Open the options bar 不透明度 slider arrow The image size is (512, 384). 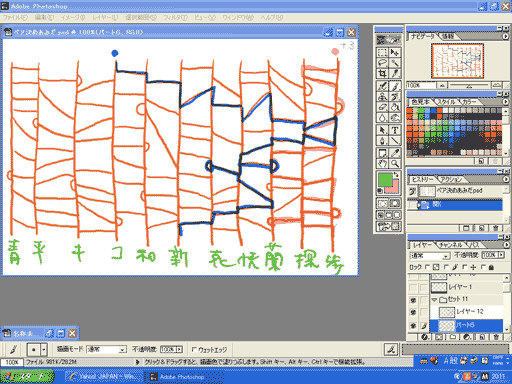[x=179, y=349]
